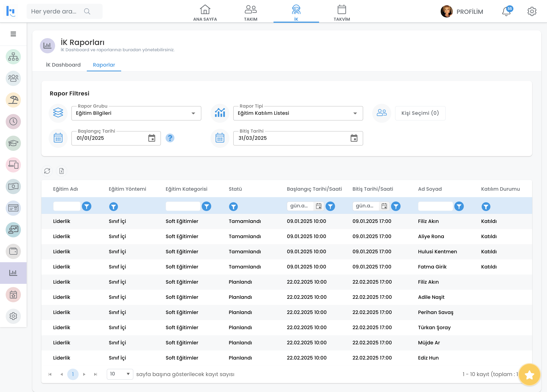Click the blue help question mark
Screen dimensions: 547x392
click(170, 138)
